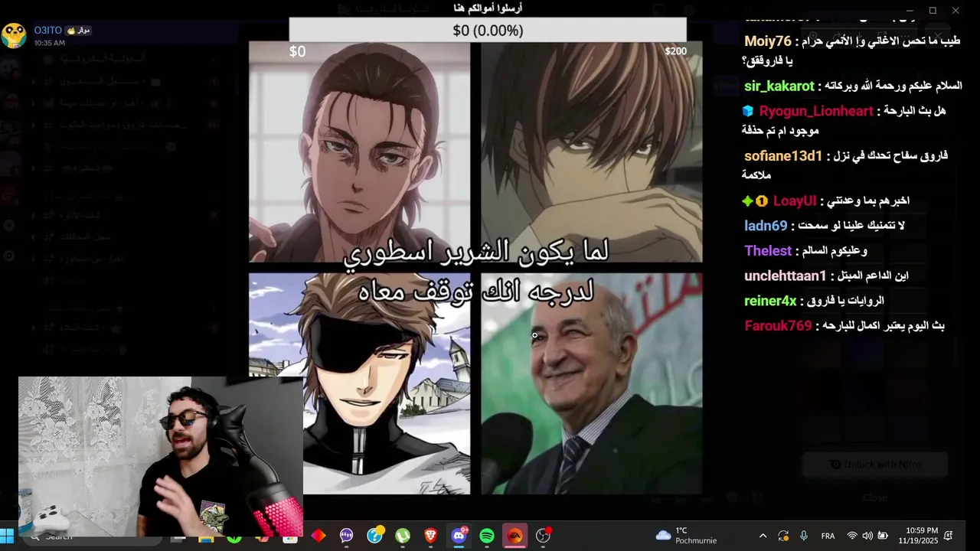Image resolution: width=980 pixels, height=551 pixels.
Task: Click chat username Farouk769
Action: (x=778, y=326)
